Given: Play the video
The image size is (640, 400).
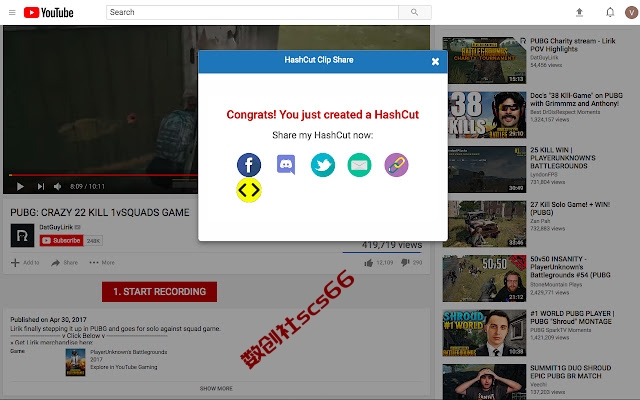Looking at the screenshot, I should click(20, 187).
